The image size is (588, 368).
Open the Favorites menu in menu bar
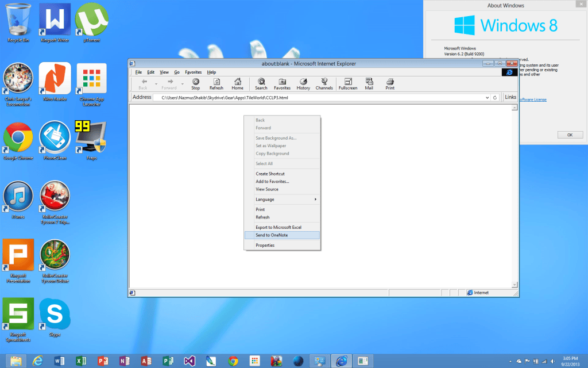[193, 72]
